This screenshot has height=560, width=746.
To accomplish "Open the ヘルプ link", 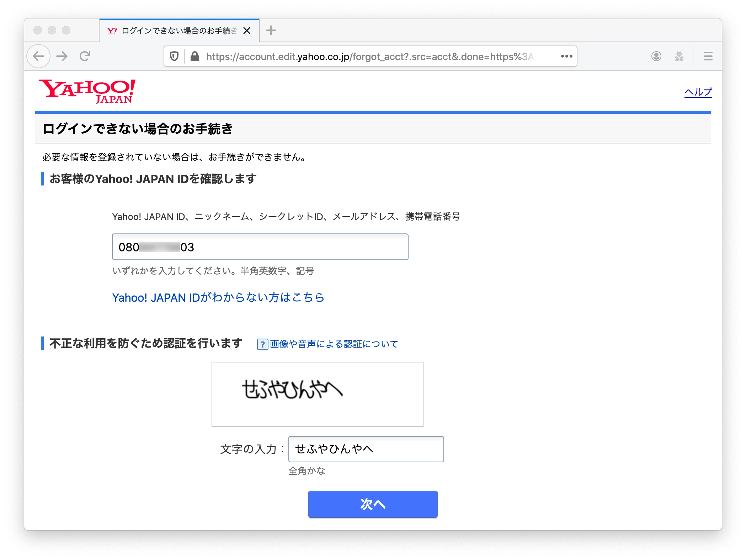I will coord(698,92).
